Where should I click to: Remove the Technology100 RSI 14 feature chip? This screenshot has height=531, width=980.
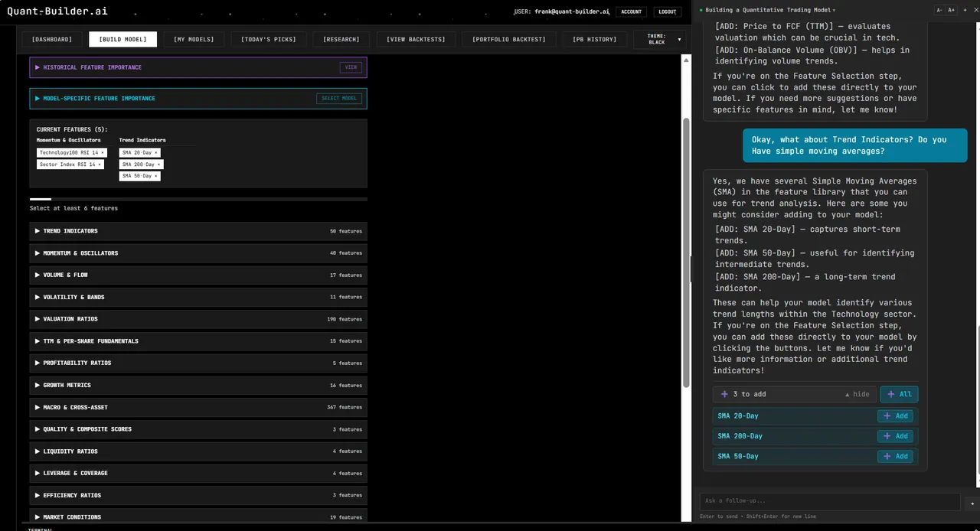[103, 153]
